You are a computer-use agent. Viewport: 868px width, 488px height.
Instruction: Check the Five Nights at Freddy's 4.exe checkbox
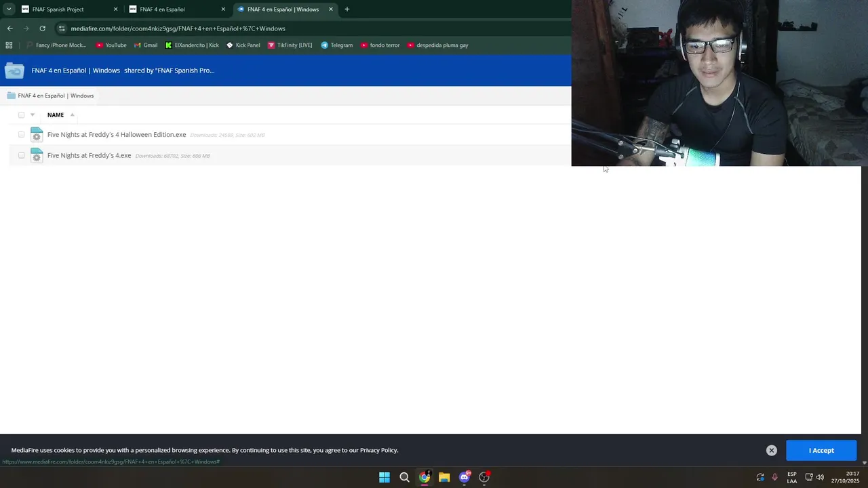pyautogui.click(x=21, y=155)
